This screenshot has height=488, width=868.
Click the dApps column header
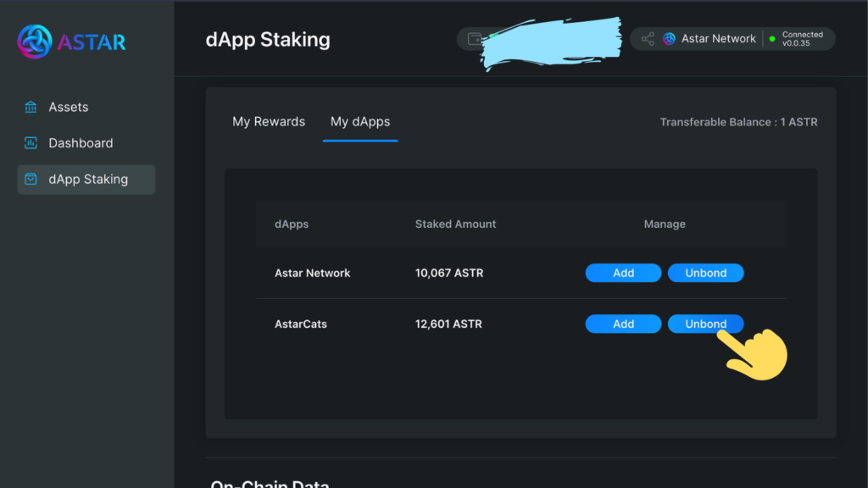pyautogui.click(x=292, y=224)
